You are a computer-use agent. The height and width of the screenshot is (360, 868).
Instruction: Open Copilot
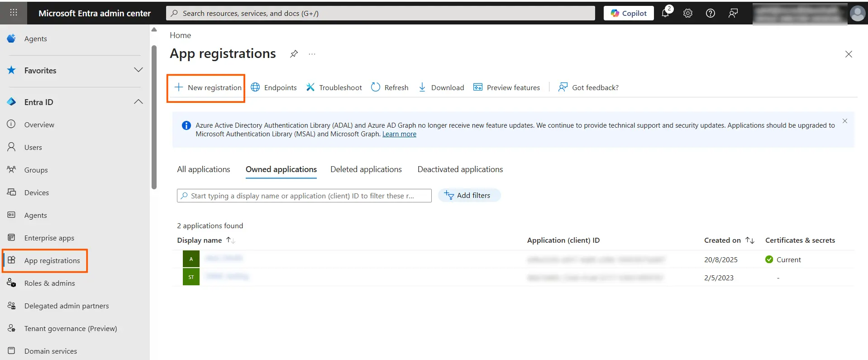pyautogui.click(x=629, y=13)
